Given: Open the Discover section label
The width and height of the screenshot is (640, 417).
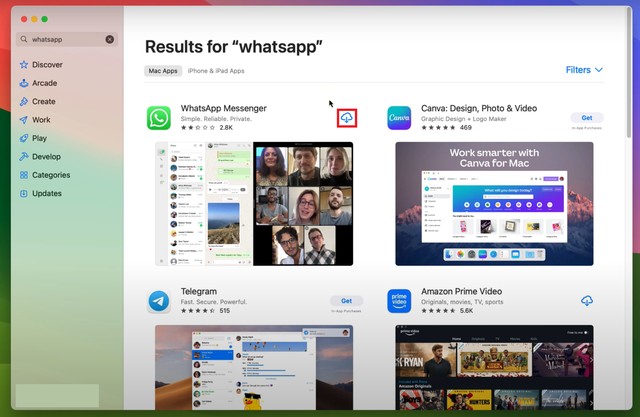Looking at the screenshot, I should (x=47, y=64).
